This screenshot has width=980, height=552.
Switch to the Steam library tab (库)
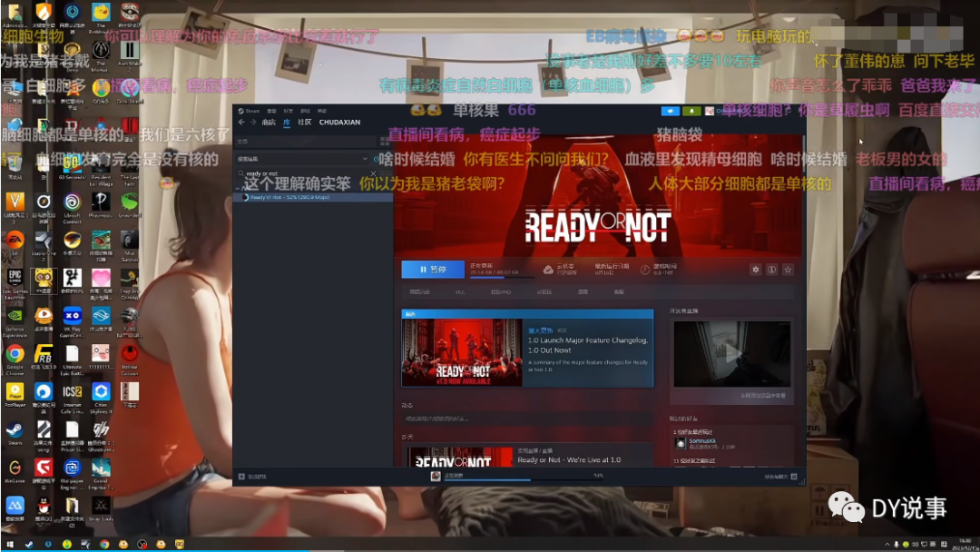click(x=286, y=122)
